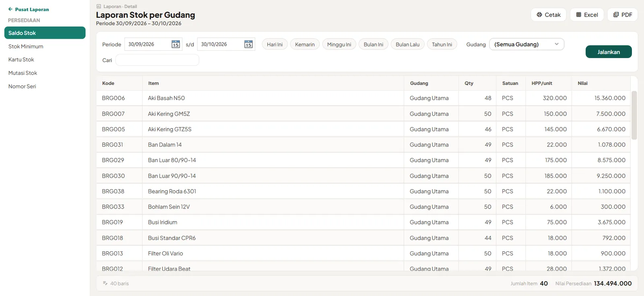
Task: Apply the Hari Ini date preset
Action: tap(275, 44)
